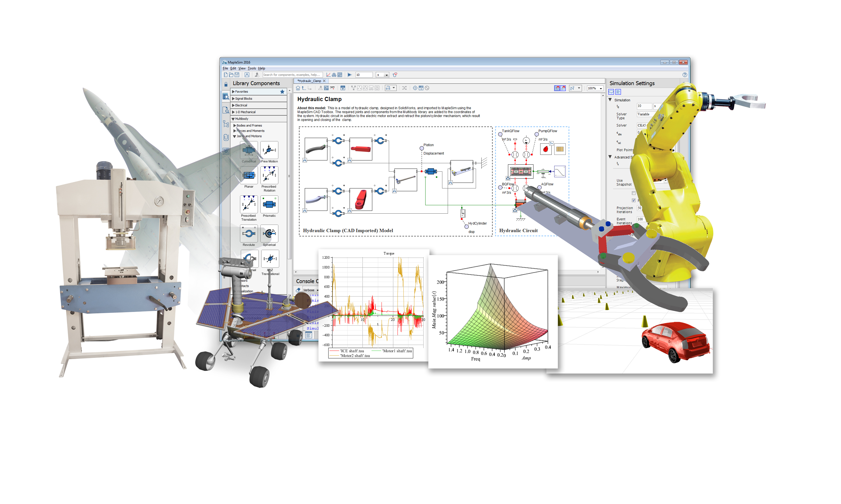The width and height of the screenshot is (841, 504).
Task: Click the solver type input field
Action: point(644,115)
